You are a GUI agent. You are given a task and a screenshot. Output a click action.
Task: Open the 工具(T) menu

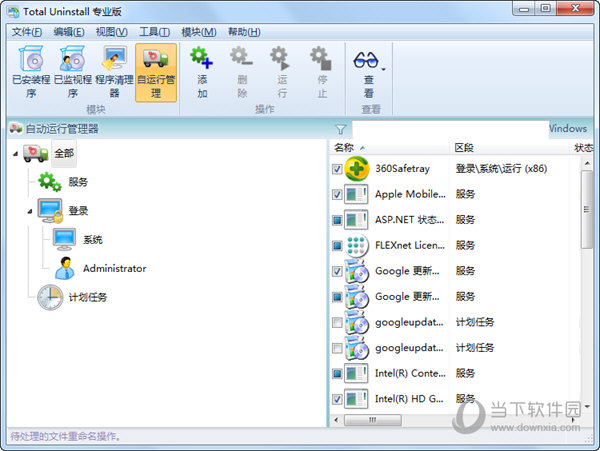click(x=154, y=32)
